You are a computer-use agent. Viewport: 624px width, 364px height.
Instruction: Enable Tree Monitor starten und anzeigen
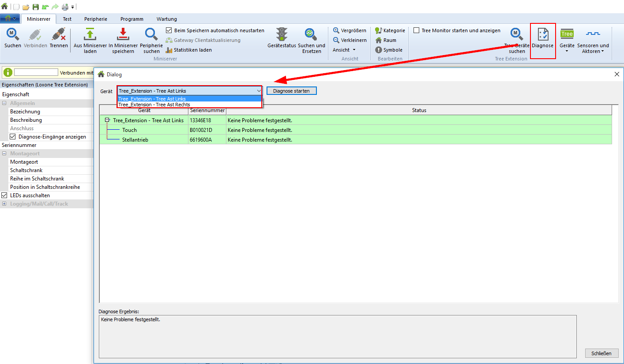pos(416,30)
